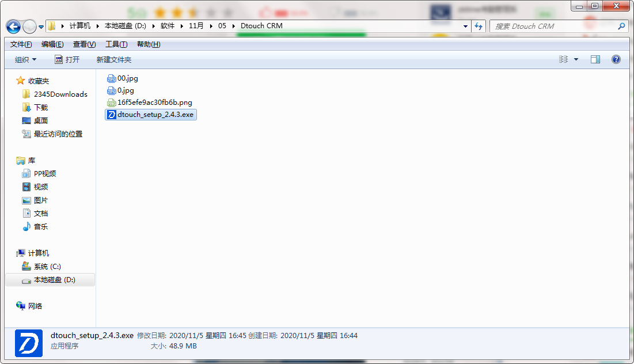Click the search magnifier icon
The image size is (634, 364).
tap(622, 26)
